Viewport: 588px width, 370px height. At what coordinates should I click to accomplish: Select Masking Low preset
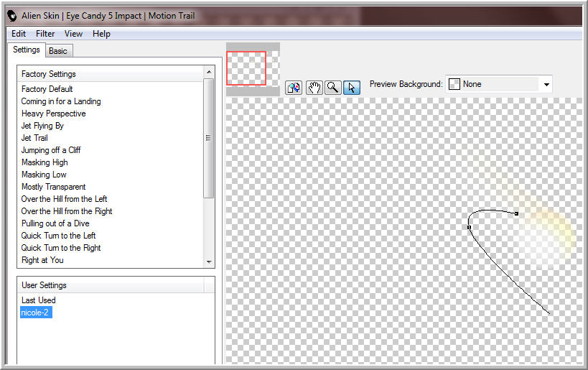pos(44,175)
